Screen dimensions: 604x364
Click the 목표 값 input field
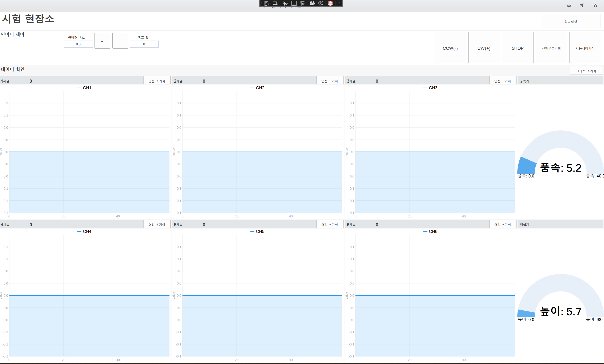click(x=144, y=44)
